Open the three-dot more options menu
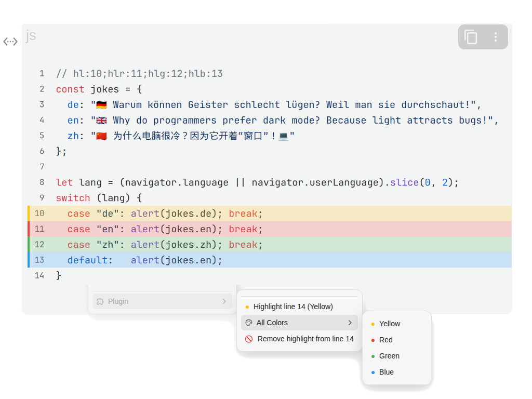Image resolution: width=532 pixels, height=399 pixels. pos(496,37)
